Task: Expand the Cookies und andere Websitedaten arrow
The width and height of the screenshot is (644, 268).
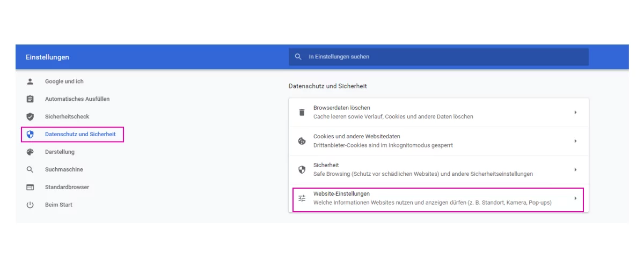Action: click(575, 141)
